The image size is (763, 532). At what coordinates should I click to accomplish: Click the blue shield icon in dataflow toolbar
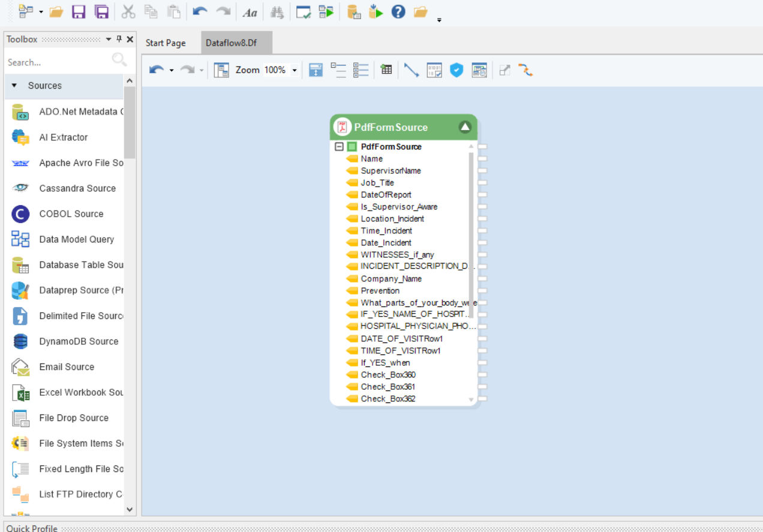click(x=456, y=70)
